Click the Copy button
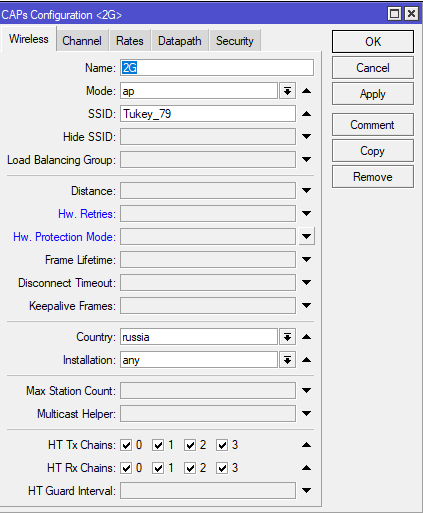423x513 pixels. point(373,151)
